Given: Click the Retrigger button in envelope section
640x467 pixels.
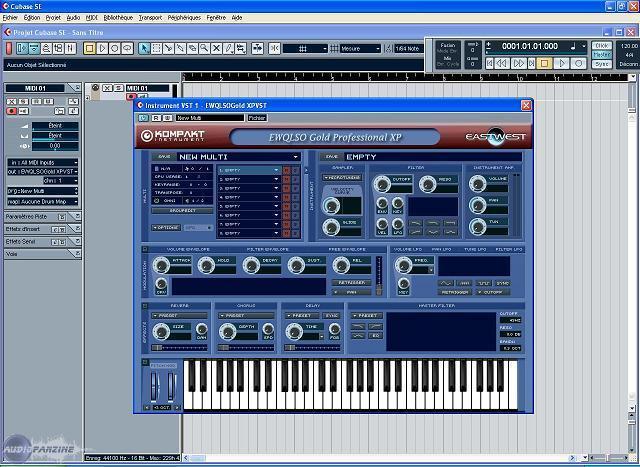Looking at the screenshot, I should (x=351, y=282).
